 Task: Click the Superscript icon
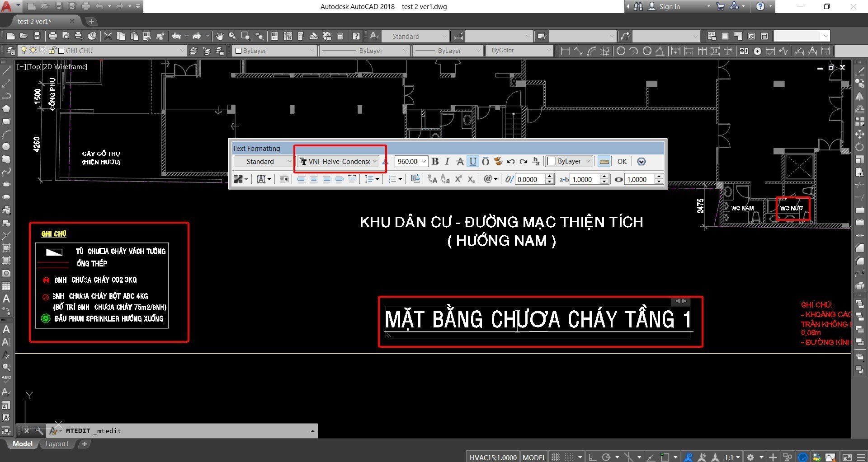point(458,179)
